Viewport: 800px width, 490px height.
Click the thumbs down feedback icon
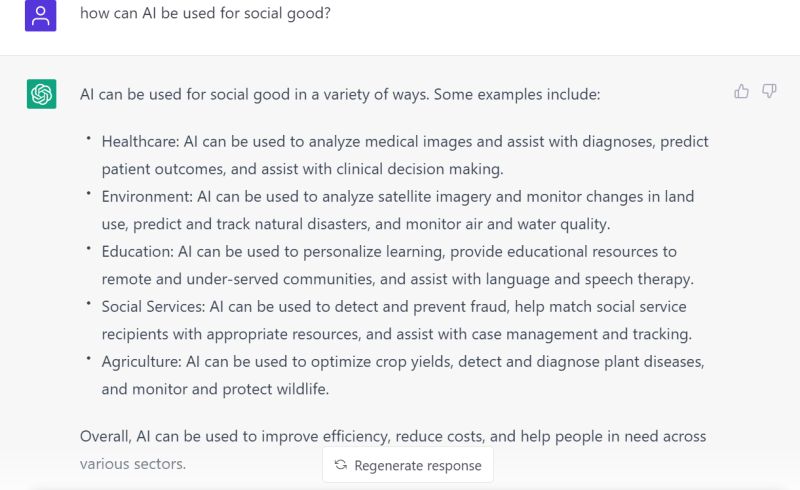click(769, 91)
